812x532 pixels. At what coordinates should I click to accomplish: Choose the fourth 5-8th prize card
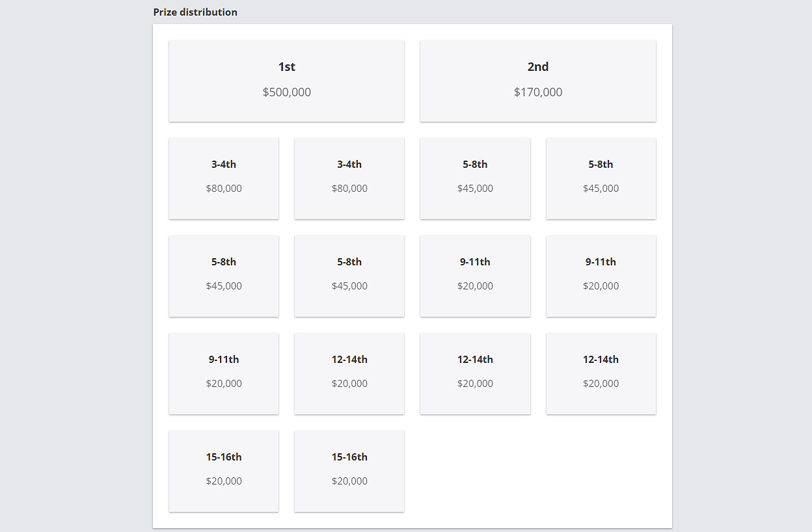pos(349,276)
